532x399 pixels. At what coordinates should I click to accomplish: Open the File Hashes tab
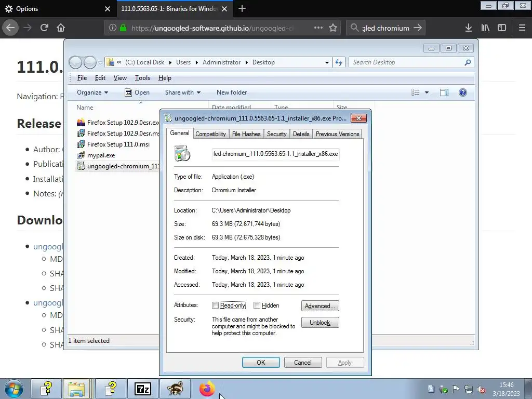tap(246, 134)
